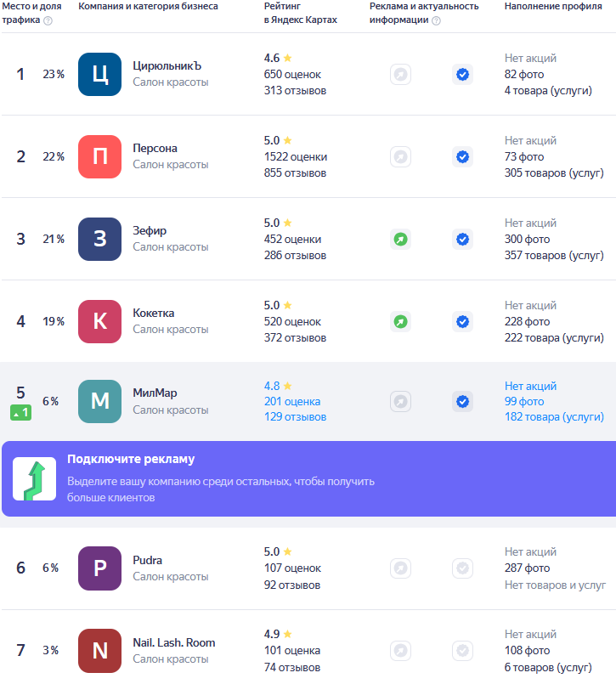
Task: Click the blue verified checkmark for Персона
Action: coord(462,157)
